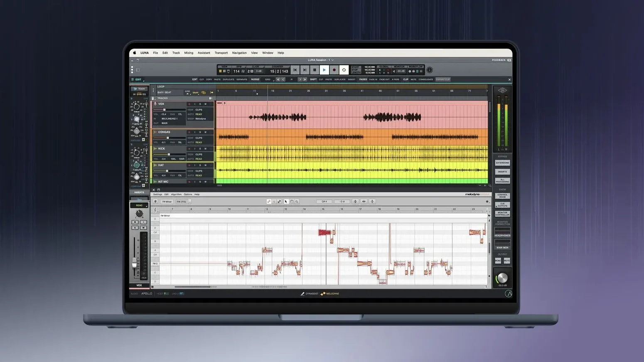Viewport: 644px width, 362px height.
Task: Click the info circle icon beside Workflow
Action: (430, 70)
